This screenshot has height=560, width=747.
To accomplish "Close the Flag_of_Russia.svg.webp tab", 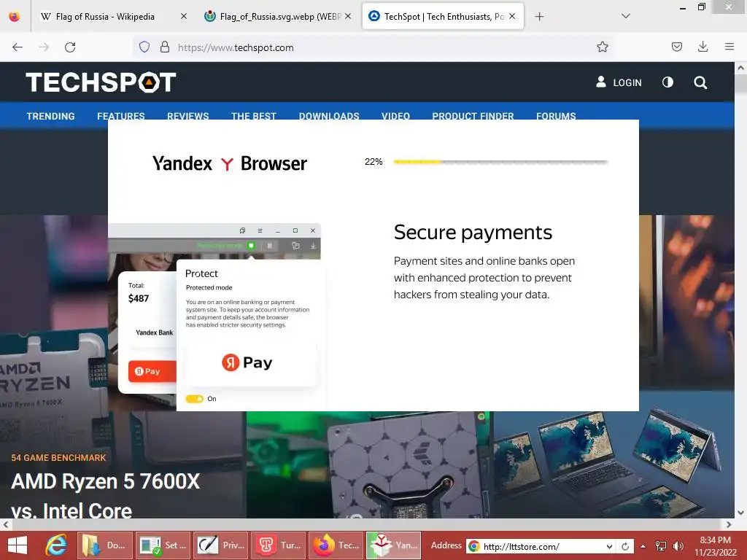I will click(x=348, y=17).
